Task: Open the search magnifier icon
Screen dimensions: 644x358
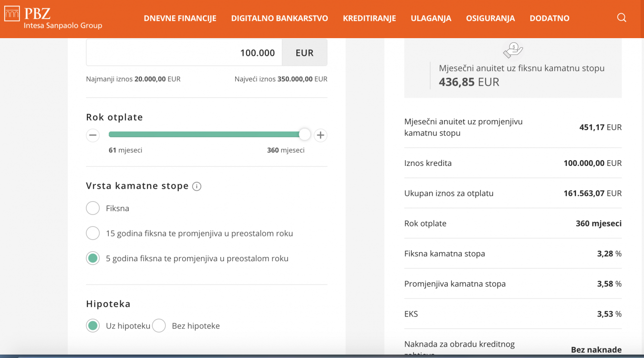Action: (622, 18)
